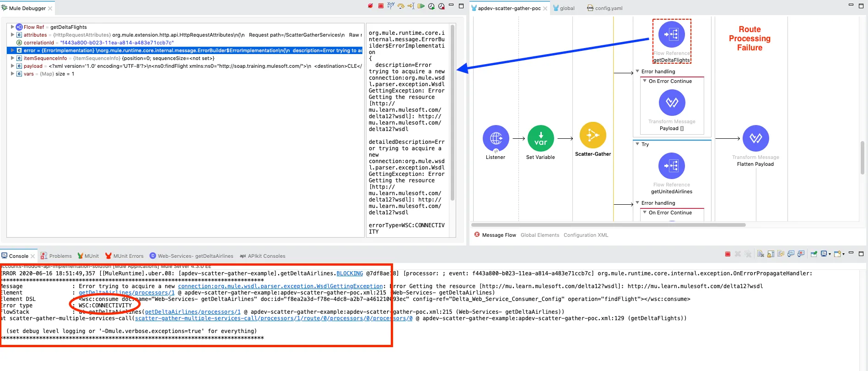Close the apdev-scatter-gather-poc editor tab
The height and width of the screenshot is (371, 868).
[x=545, y=8]
